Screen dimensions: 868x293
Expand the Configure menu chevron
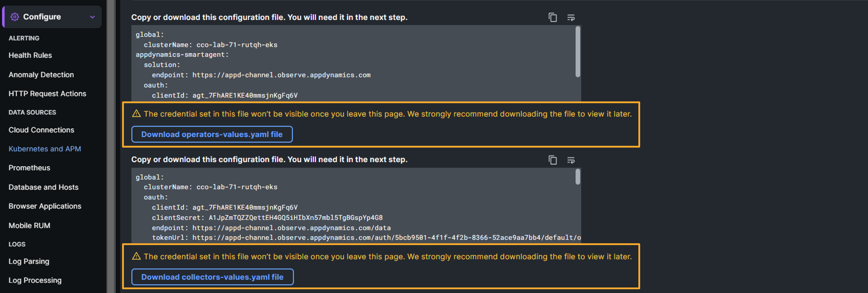pyautogui.click(x=92, y=17)
